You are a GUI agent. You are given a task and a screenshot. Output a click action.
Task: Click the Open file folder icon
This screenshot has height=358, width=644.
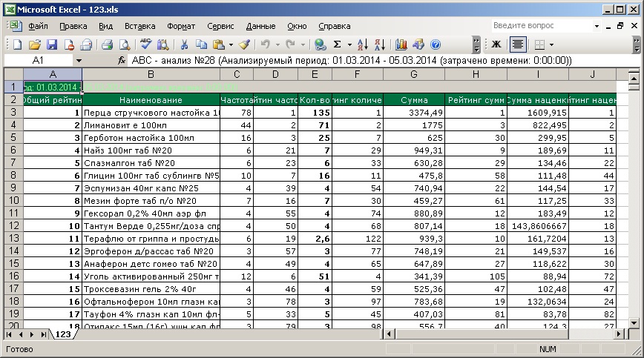[34, 44]
